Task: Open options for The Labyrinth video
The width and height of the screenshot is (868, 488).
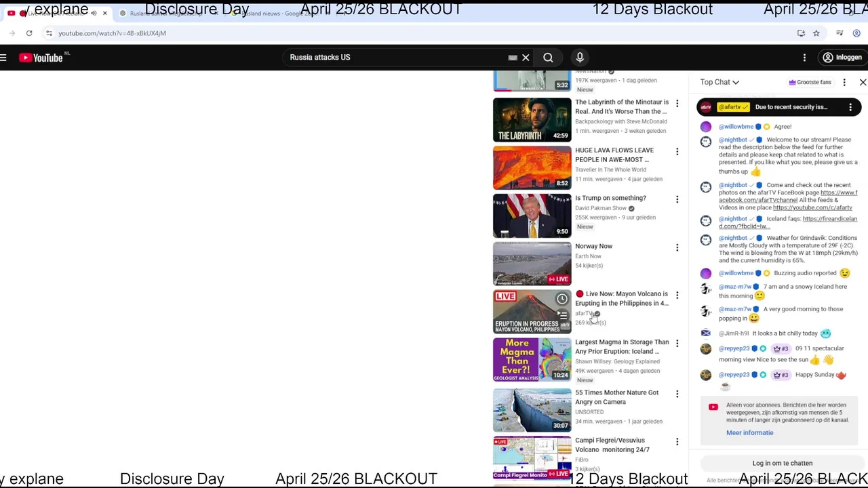Action: (x=677, y=104)
